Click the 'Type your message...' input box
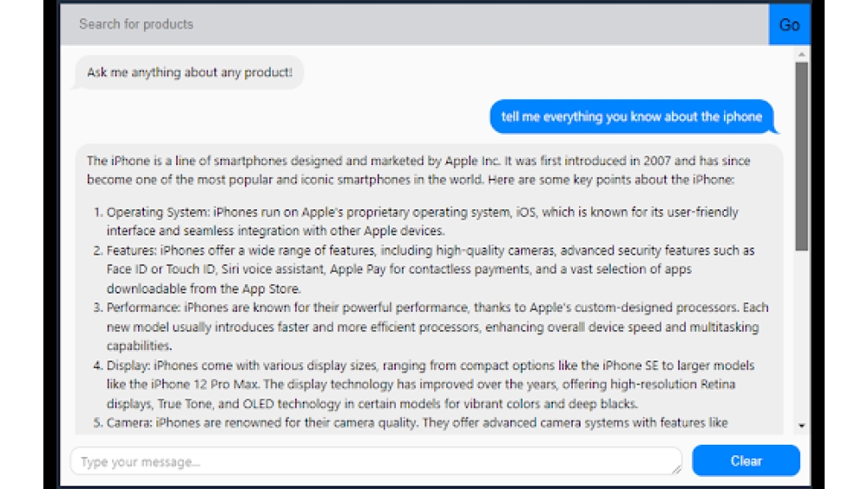 tap(373, 461)
